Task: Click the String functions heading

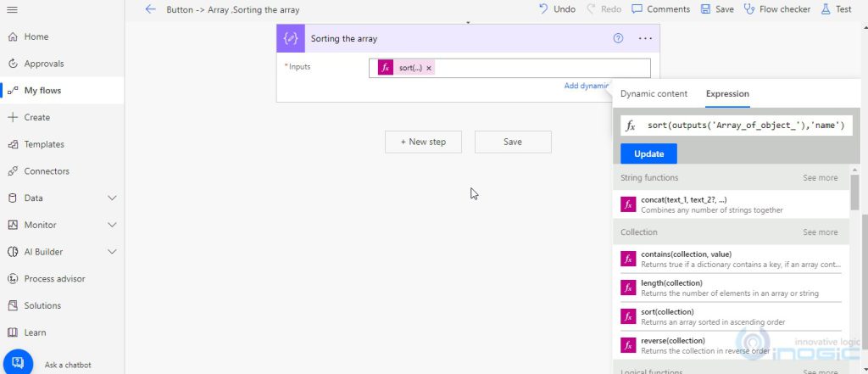Action: [649, 178]
